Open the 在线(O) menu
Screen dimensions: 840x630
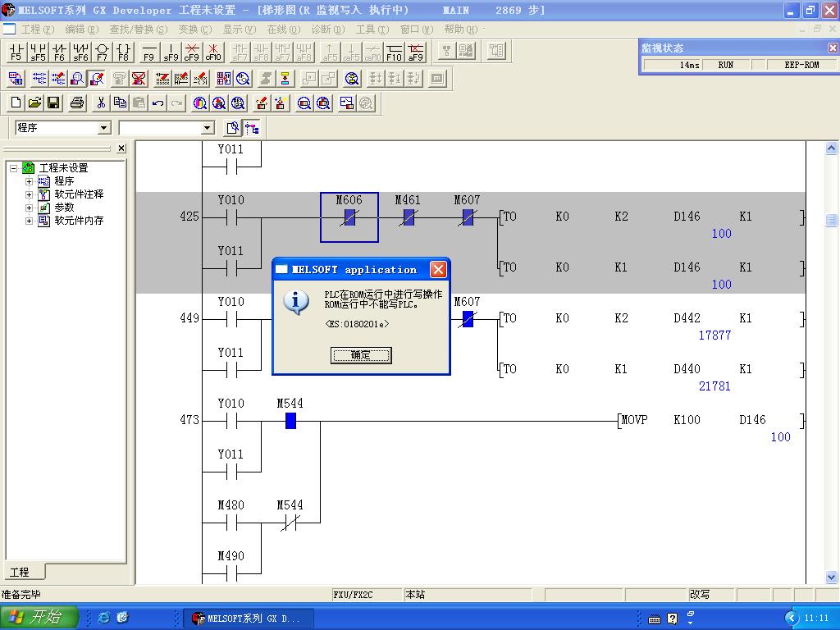[284, 29]
